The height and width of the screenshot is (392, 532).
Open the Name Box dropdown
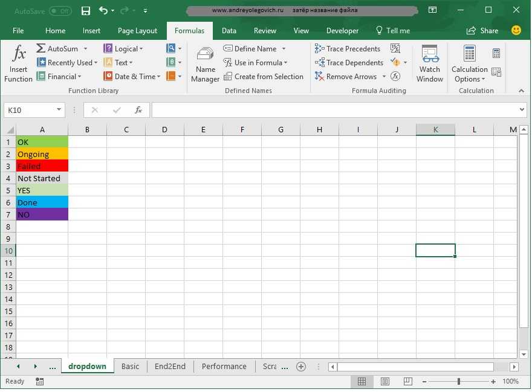coord(59,110)
